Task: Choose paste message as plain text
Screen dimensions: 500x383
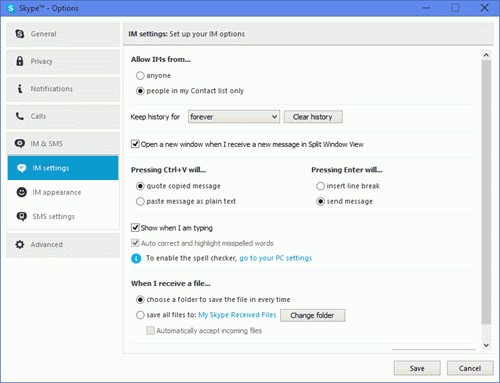Action: tap(140, 201)
